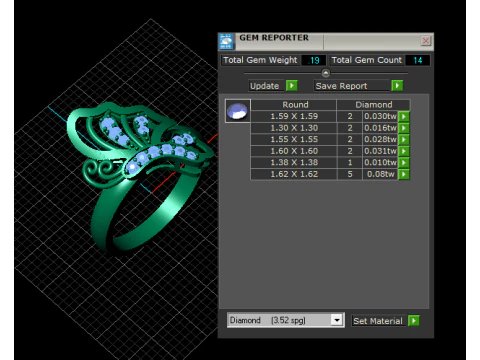Viewport: 480px width, 360px height.
Task: Click the 0.030tw weight cell
Action: pos(380,116)
